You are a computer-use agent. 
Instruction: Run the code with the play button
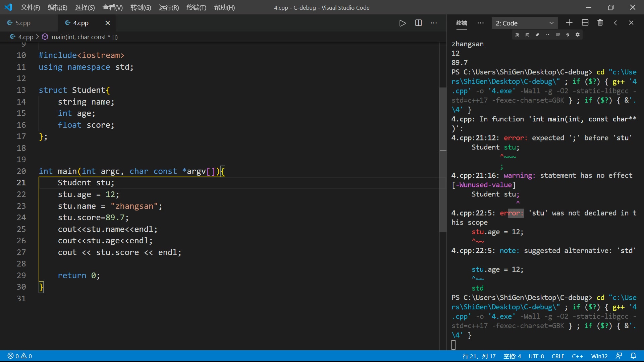402,23
